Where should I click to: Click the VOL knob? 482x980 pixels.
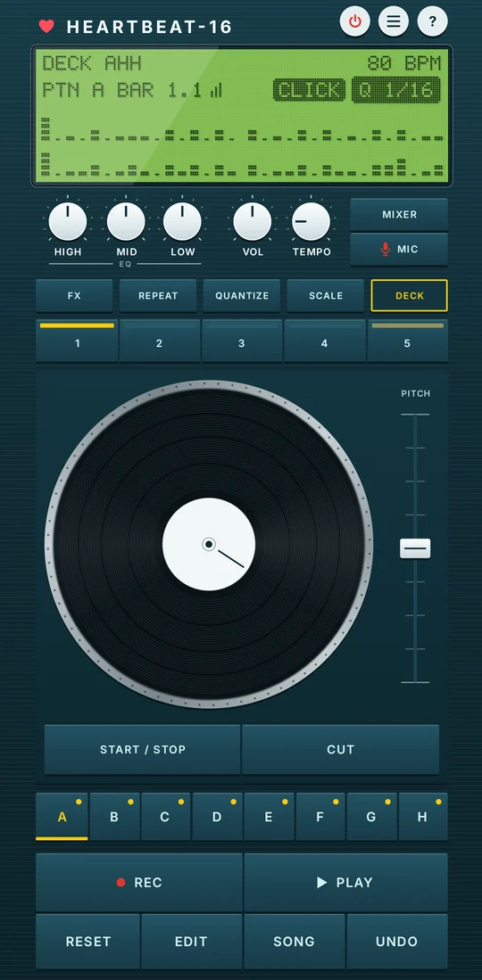(x=253, y=221)
